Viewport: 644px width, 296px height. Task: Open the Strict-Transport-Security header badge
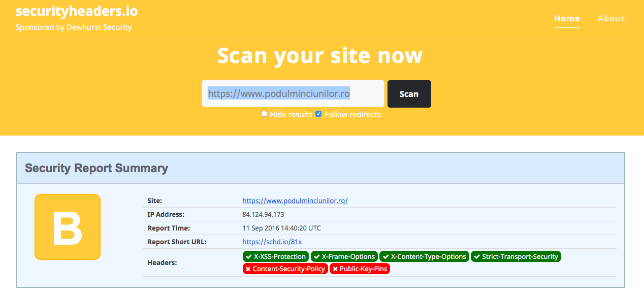coord(516,256)
